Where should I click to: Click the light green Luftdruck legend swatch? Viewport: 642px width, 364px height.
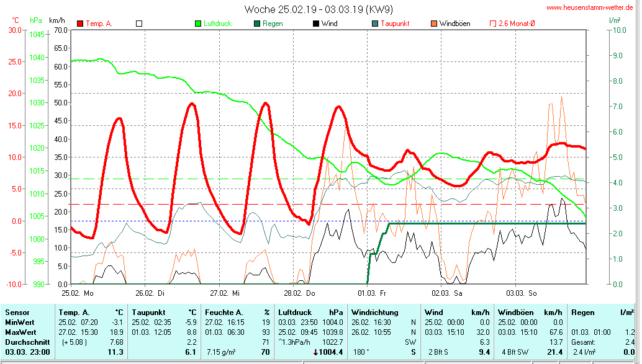[198, 24]
